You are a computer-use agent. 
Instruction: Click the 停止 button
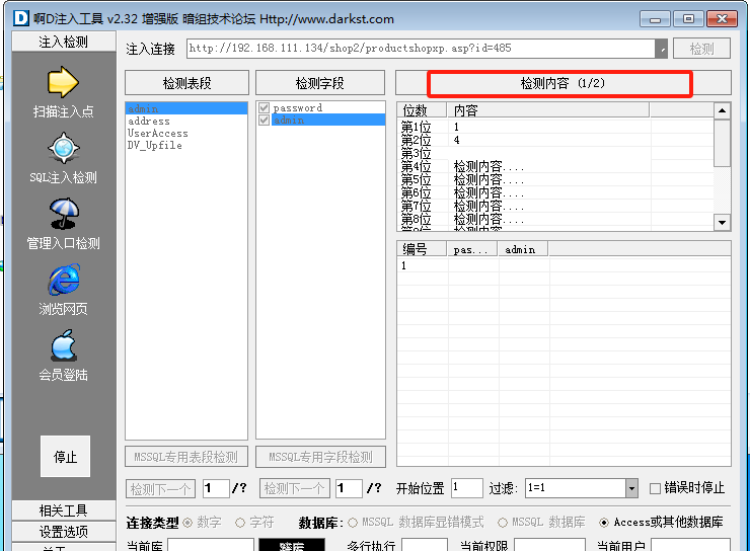(x=65, y=456)
